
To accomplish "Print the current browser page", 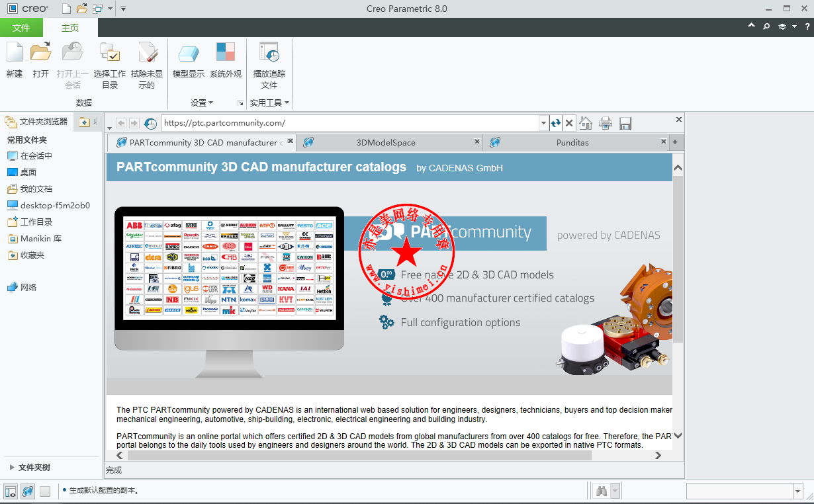I will point(606,123).
